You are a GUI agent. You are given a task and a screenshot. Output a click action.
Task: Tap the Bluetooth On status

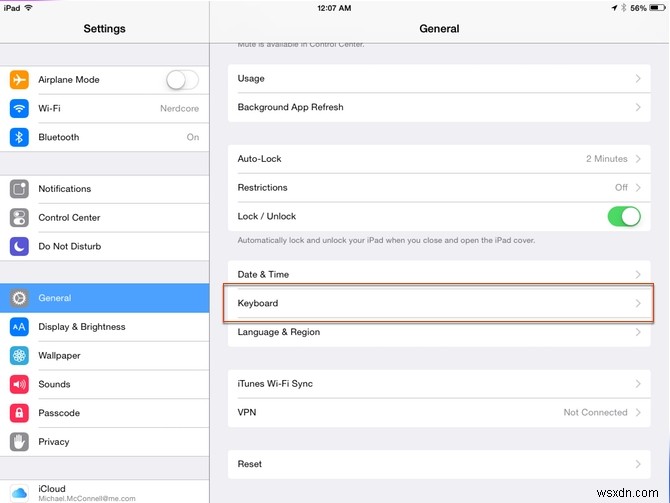[x=193, y=137]
